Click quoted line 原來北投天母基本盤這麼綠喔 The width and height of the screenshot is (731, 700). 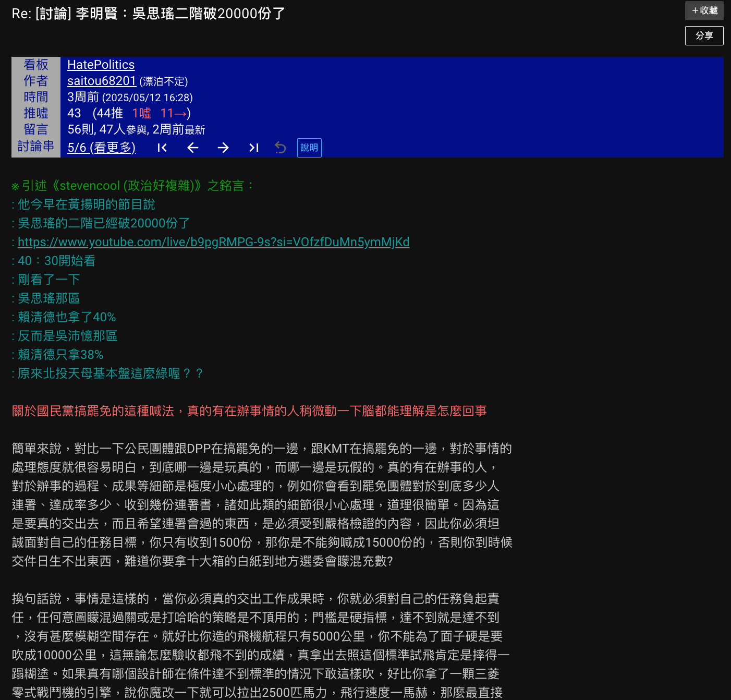pos(107,373)
